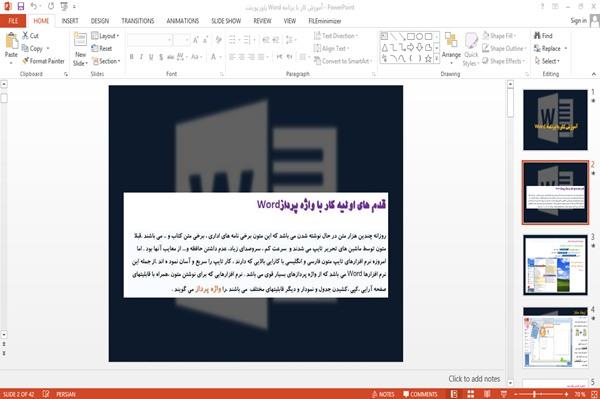The height and width of the screenshot is (399, 600).
Task: Click the Align Text button
Action: coord(331,48)
